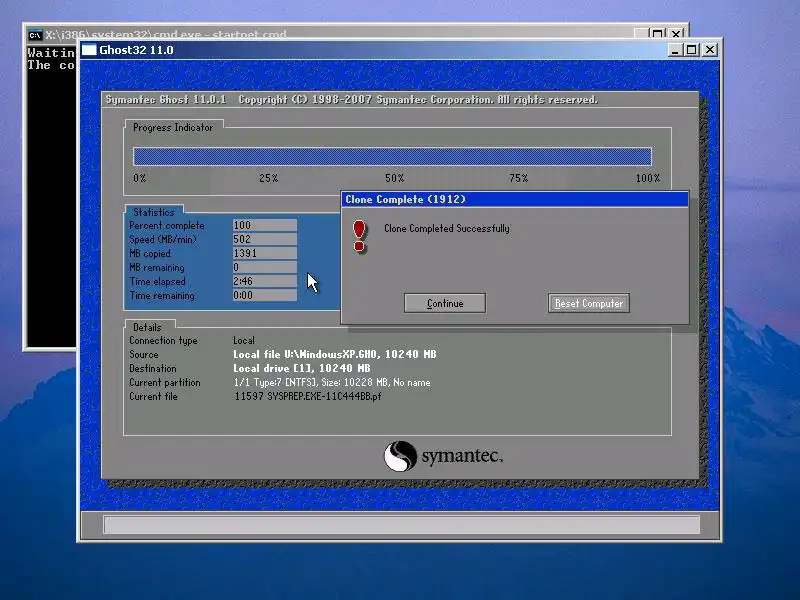Click the Time elapsed value field
Screen dimensions: 800x600
tap(264, 281)
